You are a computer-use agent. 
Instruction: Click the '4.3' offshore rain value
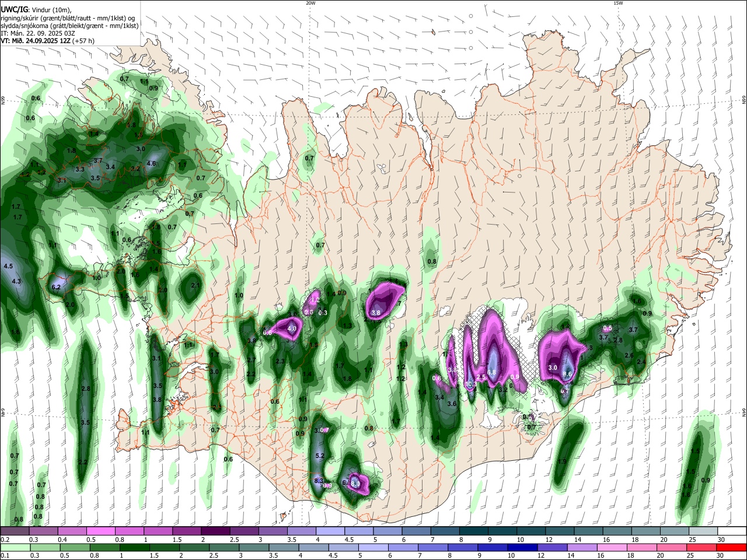[16, 281]
